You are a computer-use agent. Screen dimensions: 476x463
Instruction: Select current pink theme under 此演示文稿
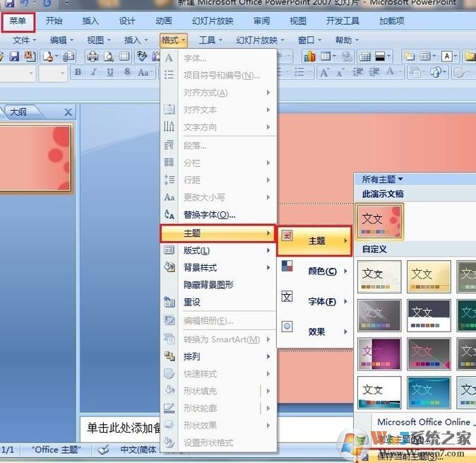pos(379,221)
